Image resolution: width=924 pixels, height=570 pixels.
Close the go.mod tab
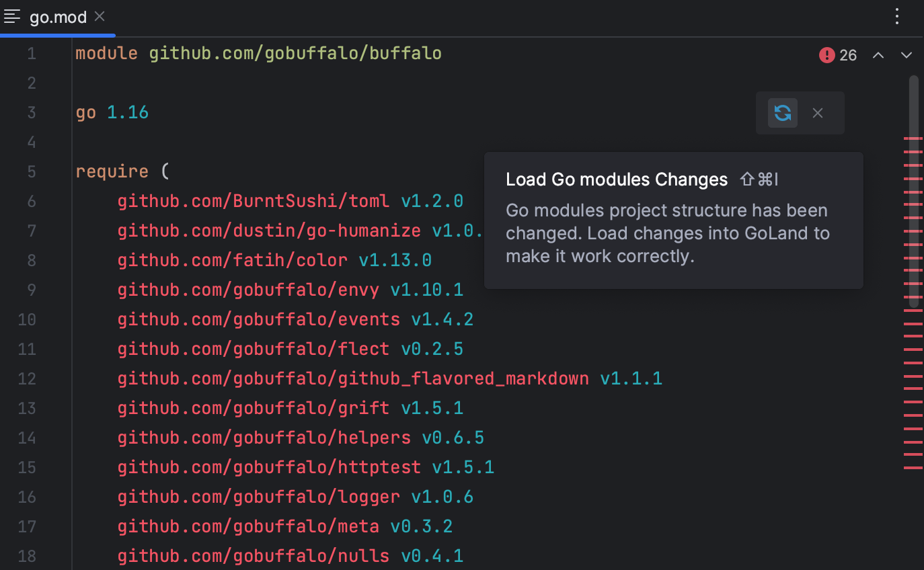(x=100, y=16)
